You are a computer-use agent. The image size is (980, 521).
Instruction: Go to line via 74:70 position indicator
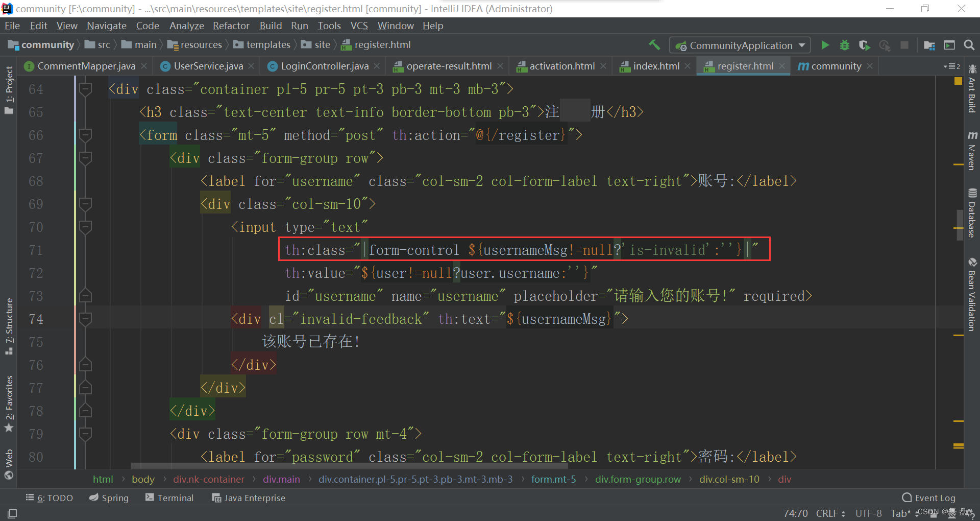795,513
